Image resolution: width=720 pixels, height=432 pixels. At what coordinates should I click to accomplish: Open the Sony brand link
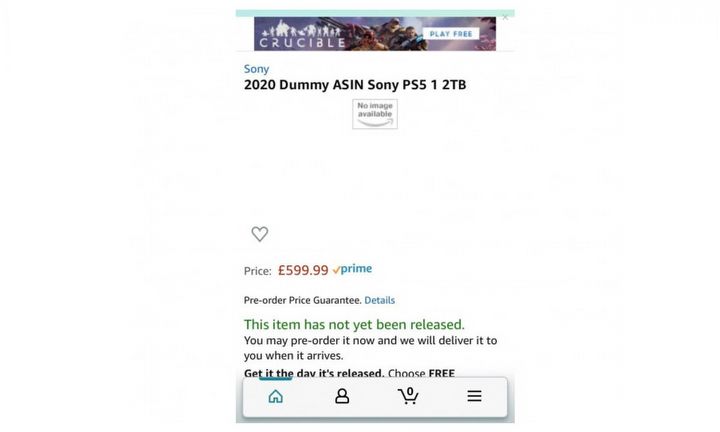(x=256, y=69)
